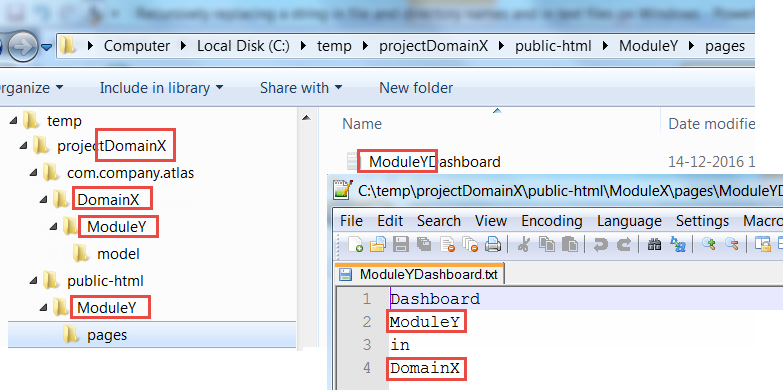This screenshot has width=783, height=390.
Task: Click the pages folder icon in tree
Action: click(70, 335)
